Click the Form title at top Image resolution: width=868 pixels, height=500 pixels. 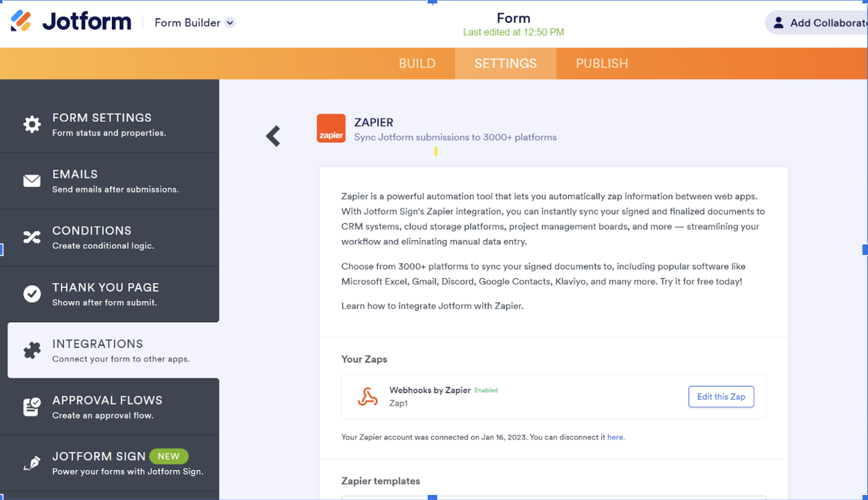click(513, 18)
